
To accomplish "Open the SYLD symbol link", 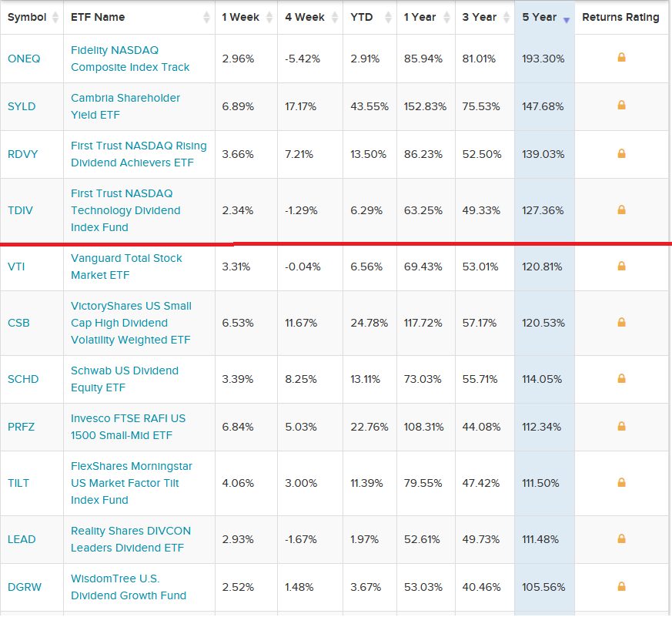I will click(x=22, y=106).
